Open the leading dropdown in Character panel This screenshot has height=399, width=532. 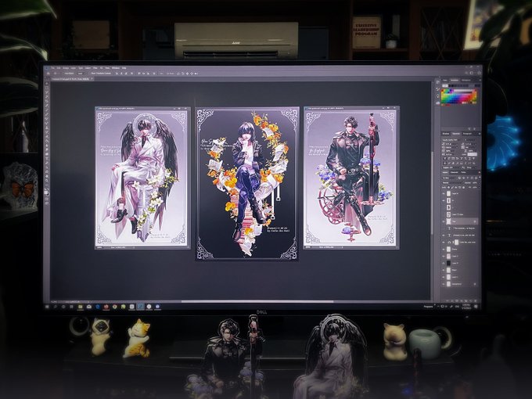coord(470,144)
